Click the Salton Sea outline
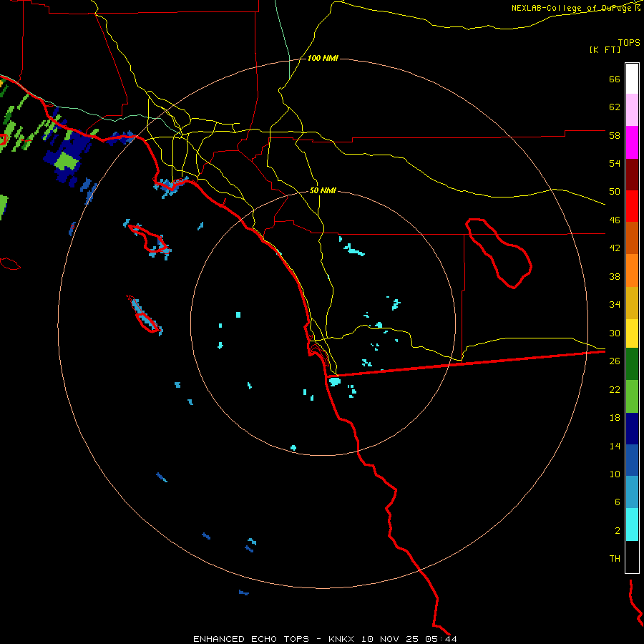This screenshot has width=644, height=644. (499, 253)
